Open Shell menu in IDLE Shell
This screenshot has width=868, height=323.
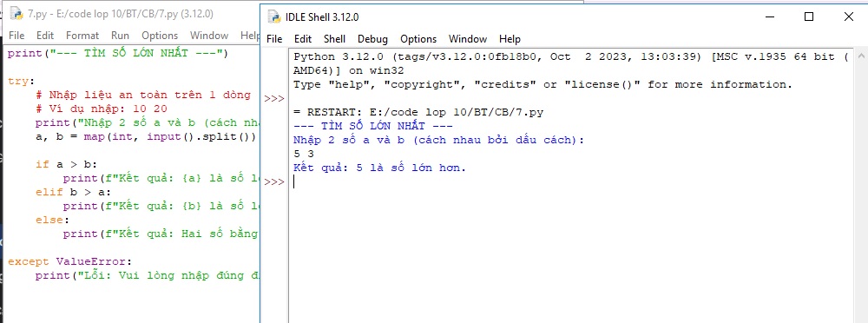pos(334,39)
